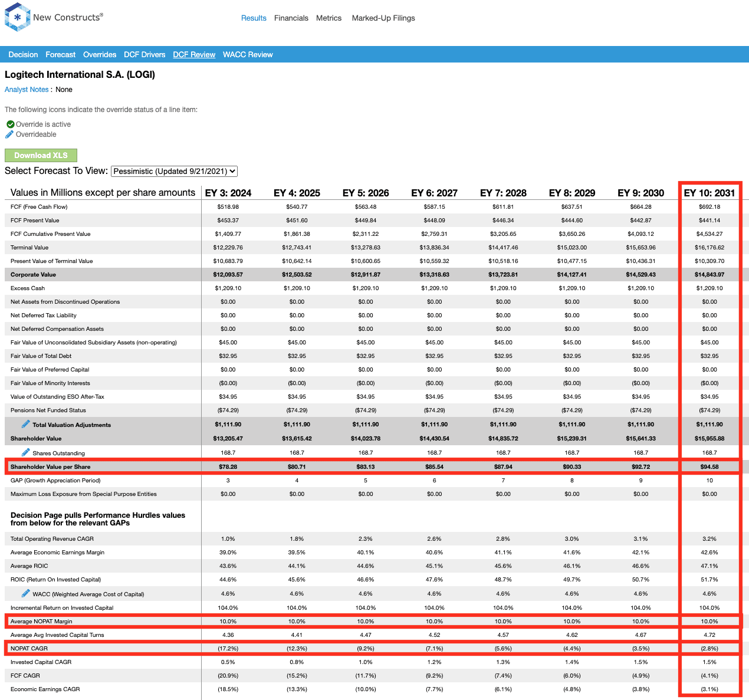The image size is (749, 700).
Task: Open the WACC Review submenu item
Action: (x=248, y=55)
